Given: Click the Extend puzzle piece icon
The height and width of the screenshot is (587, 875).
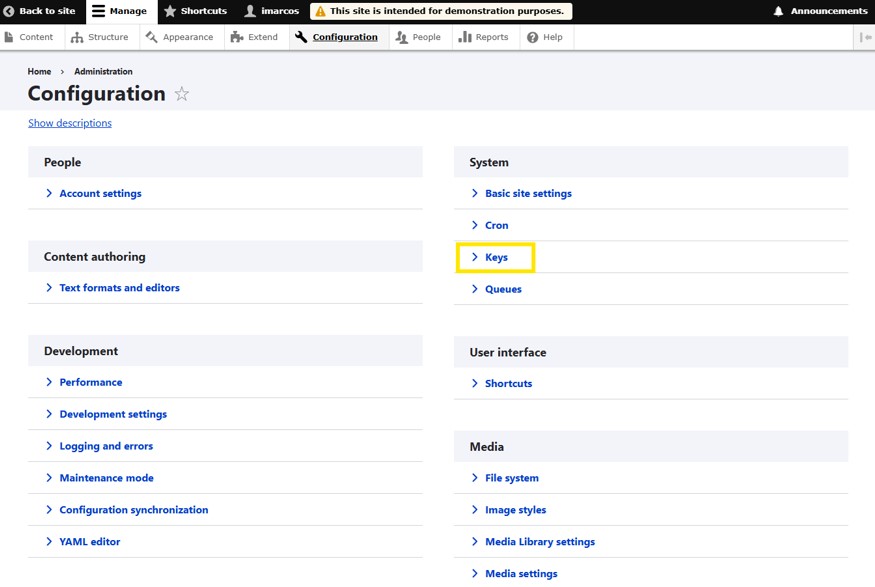Looking at the screenshot, I should click(237, 37).
